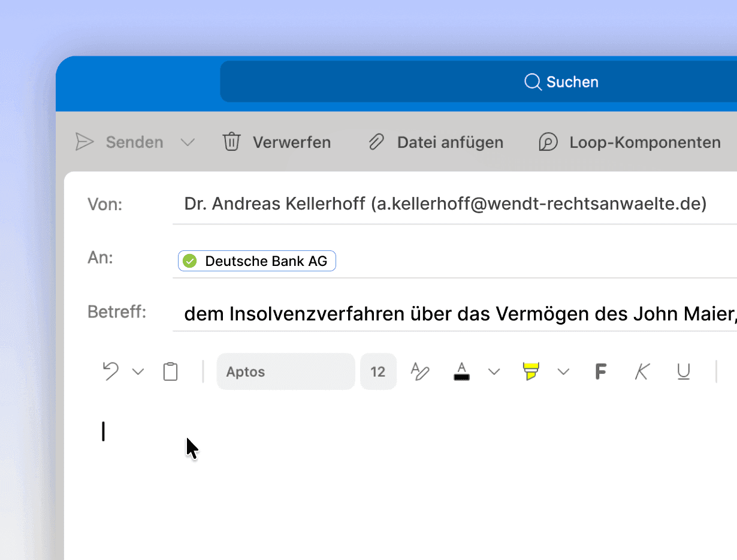Click the Suchen search field

479,81
